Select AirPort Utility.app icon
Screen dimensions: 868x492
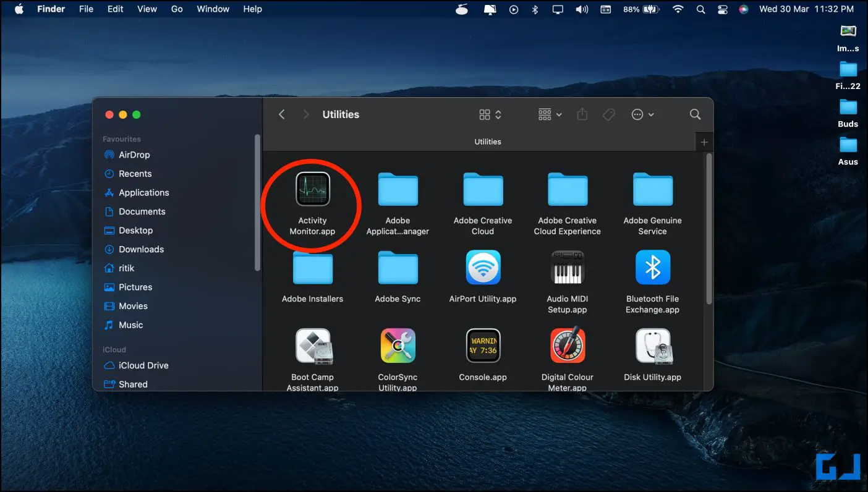coord(483,268)
